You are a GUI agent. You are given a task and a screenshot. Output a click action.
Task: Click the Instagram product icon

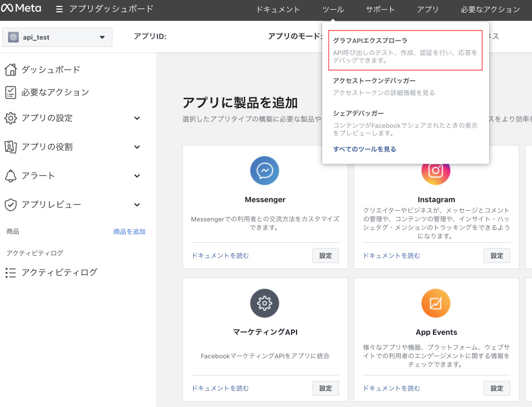(436, 171)
